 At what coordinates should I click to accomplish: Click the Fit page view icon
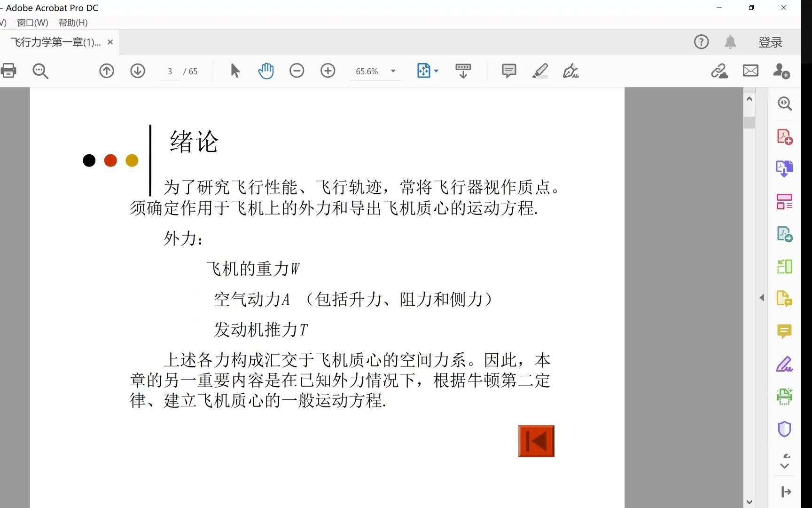click(423, 71)
